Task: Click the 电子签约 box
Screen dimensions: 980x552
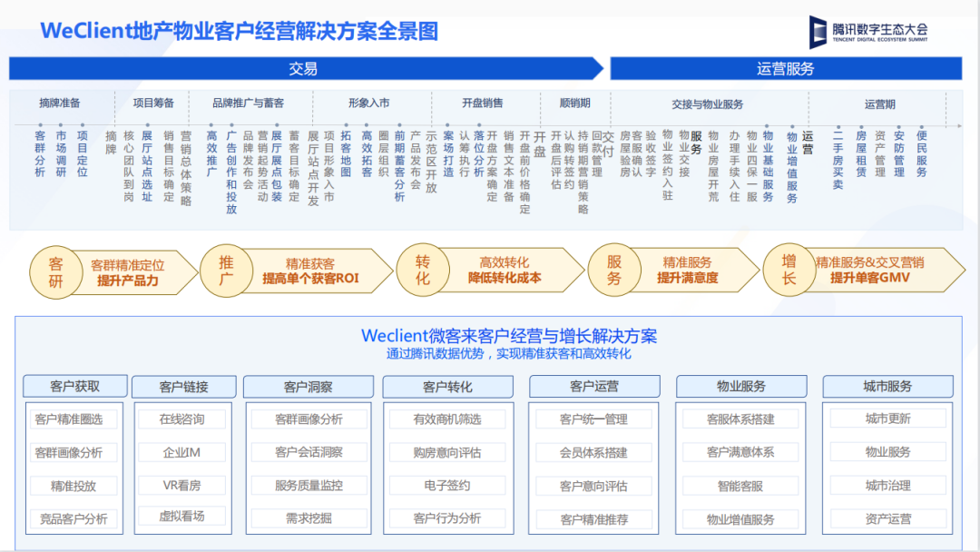Action: point(446,485)
